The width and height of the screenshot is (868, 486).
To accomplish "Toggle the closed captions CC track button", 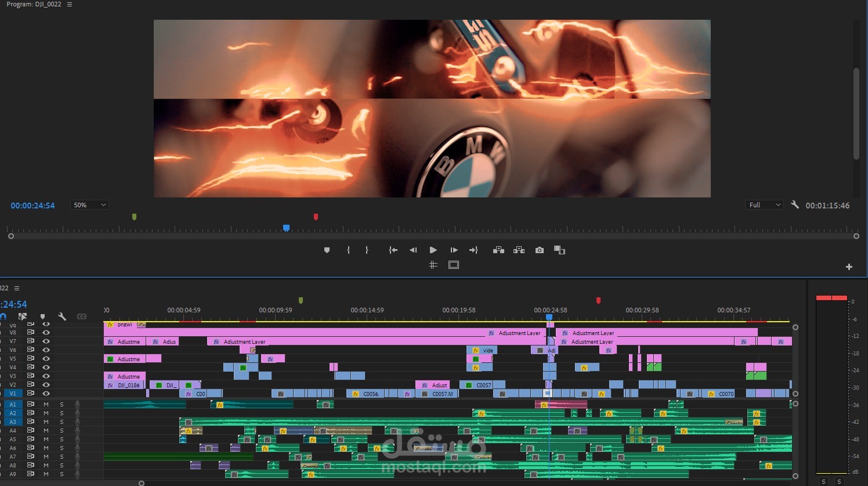I will [82, 316].
